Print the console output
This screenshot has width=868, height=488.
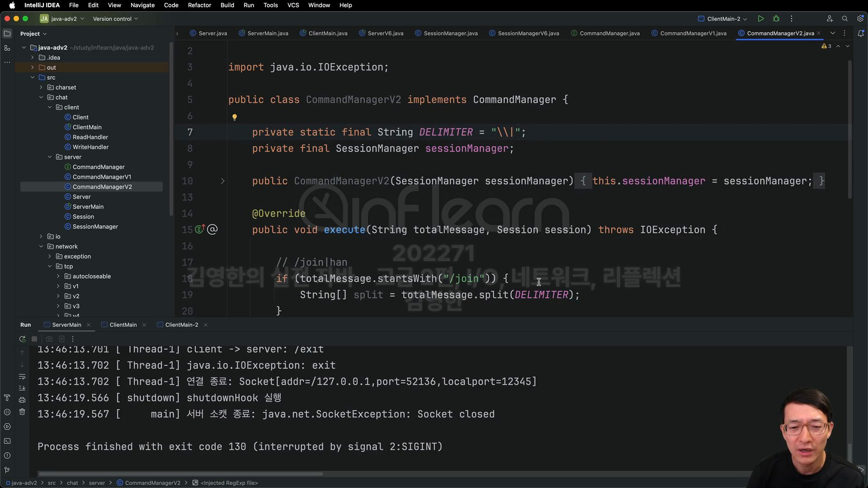coord(22,400)
